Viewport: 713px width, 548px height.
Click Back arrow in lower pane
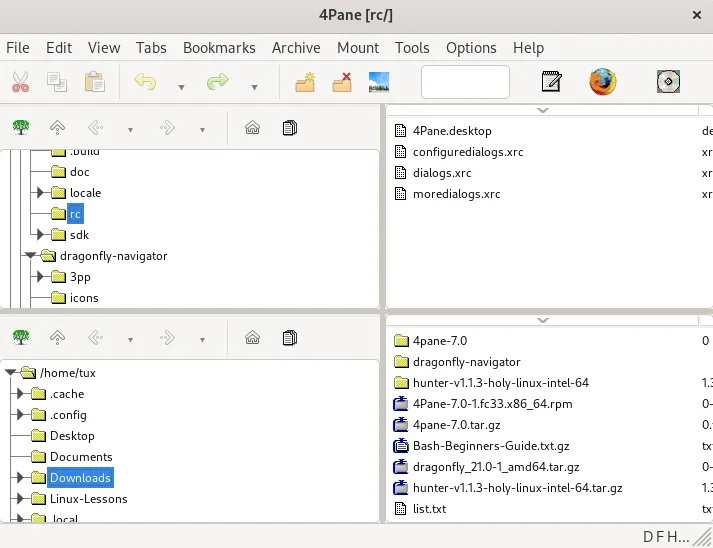[95, 337]
